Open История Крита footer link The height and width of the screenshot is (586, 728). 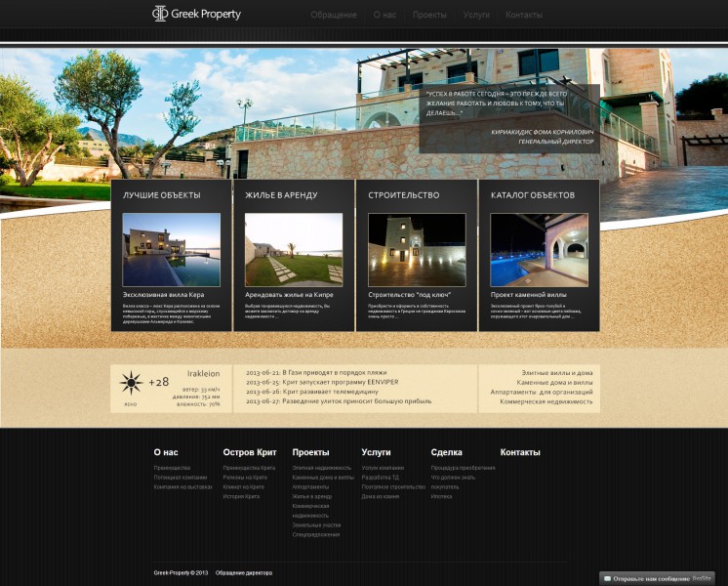click(x=241, y=496)
